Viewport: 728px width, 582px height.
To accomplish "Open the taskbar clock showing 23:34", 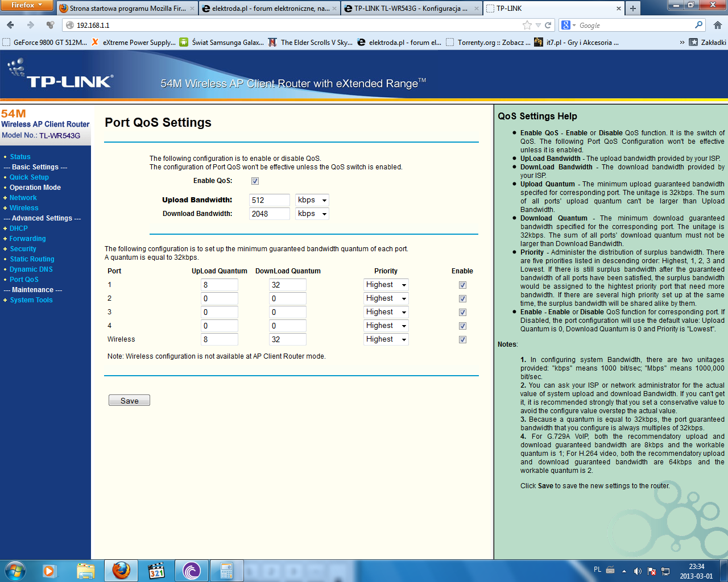I will [x=696, y=571].
